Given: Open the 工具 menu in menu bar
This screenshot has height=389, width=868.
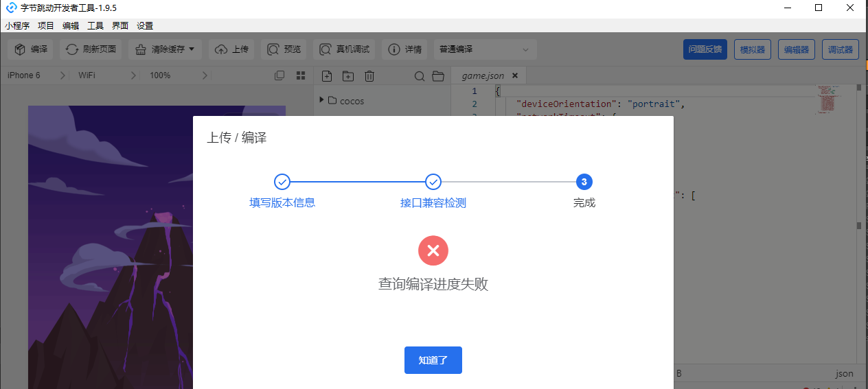Looking at the screenshot, I should [95, 26].
